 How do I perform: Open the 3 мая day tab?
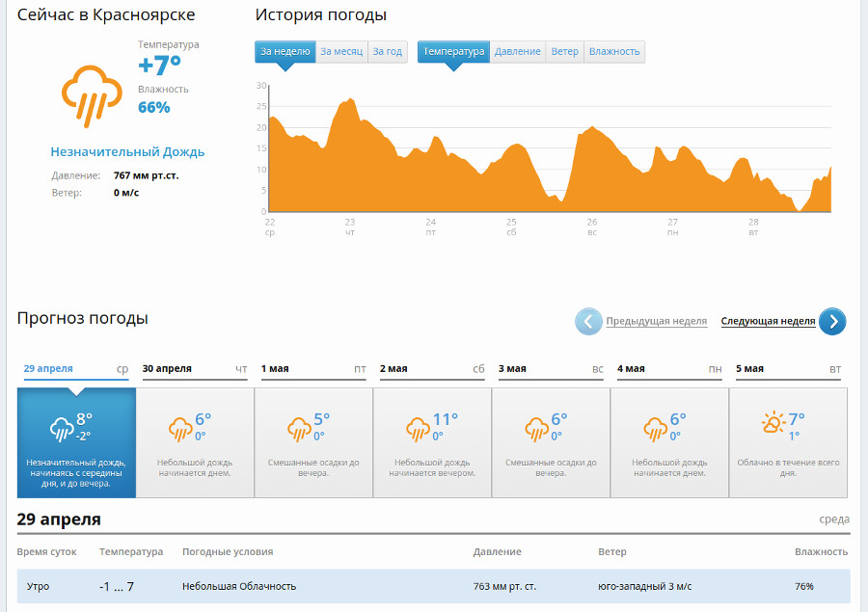click(x=550, y=369)
